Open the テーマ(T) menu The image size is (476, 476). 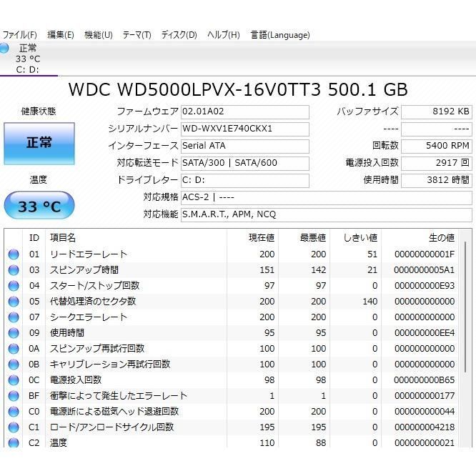(x=137, y=35)
